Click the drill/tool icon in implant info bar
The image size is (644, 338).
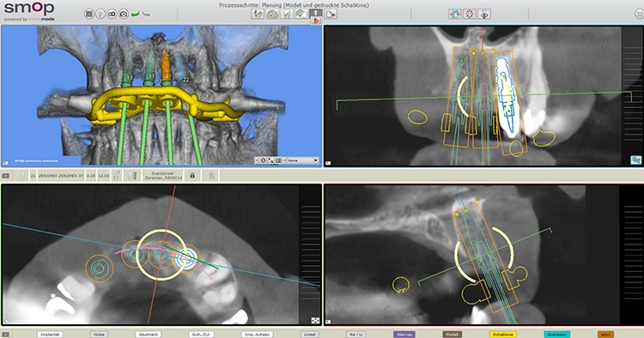point(117,176)
